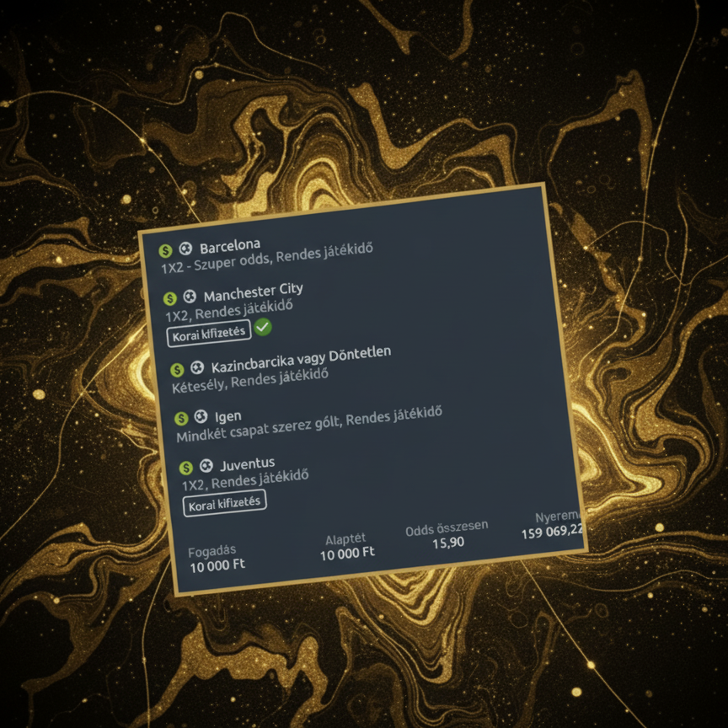Click the green cash icon beside Barcelona
Viewport: 728px width, 728px height.
165,251
